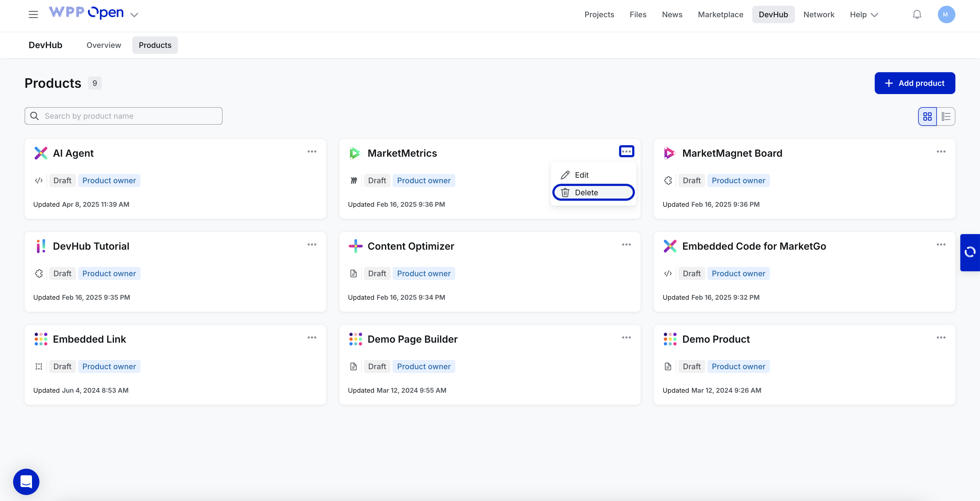The height and width of the screenshot is (501, 980).
Task: Open Demo Product three-dot options menu
Action: (x=941, y=337)
